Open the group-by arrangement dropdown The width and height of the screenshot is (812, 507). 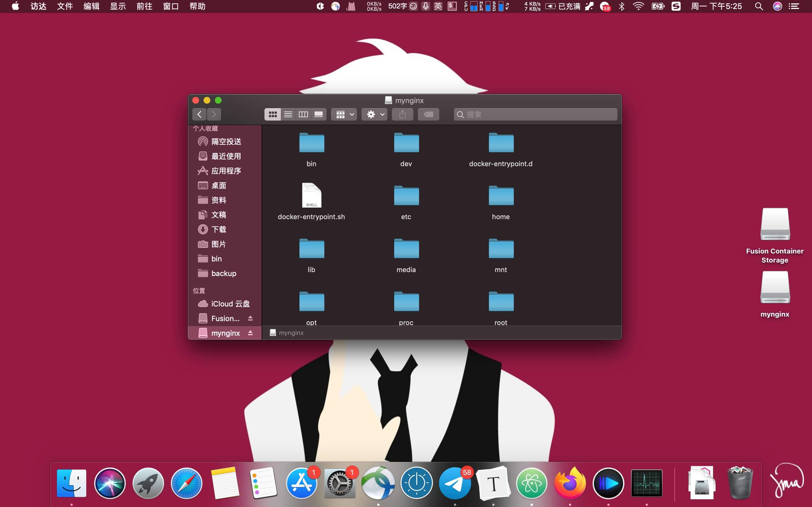click(x=344, y=114)
